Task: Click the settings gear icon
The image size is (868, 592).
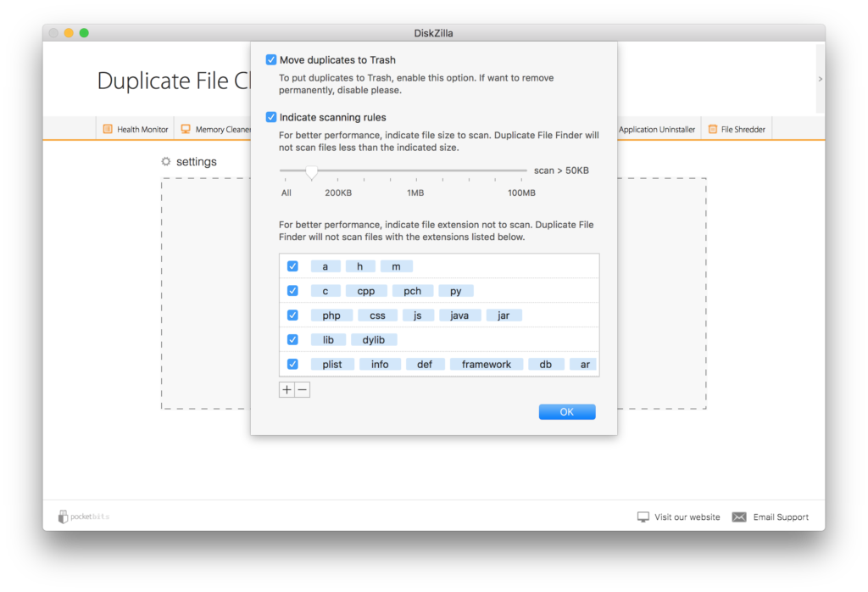Action: point(165,161)
